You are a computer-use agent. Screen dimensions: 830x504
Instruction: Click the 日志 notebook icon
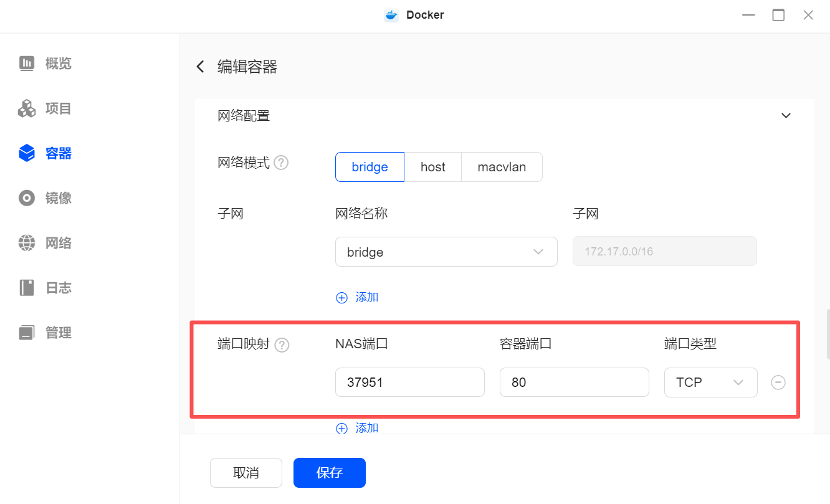click(x=27, y=288)
